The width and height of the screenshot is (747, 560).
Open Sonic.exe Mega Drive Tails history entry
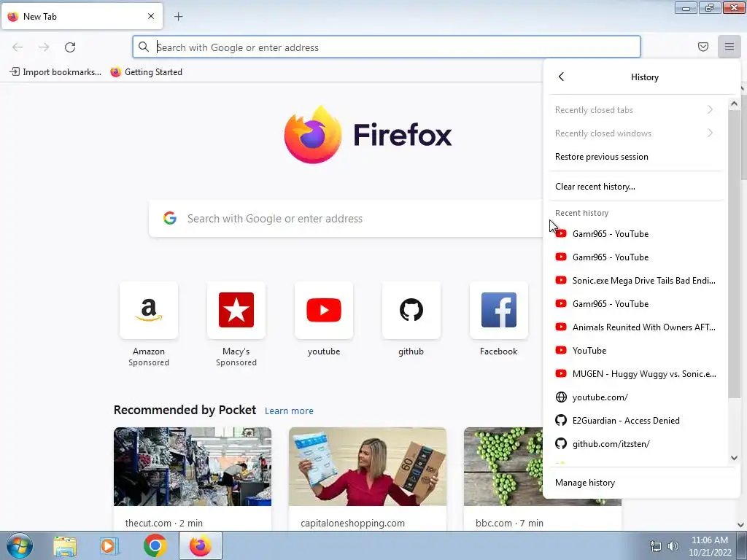(x=636, y=281)
